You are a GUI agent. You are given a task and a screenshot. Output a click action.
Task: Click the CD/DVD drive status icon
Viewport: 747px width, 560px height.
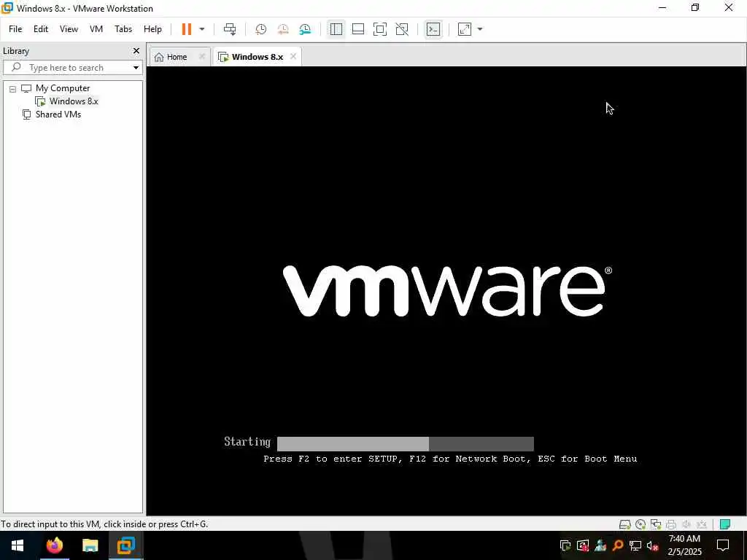tap(640, 524)
